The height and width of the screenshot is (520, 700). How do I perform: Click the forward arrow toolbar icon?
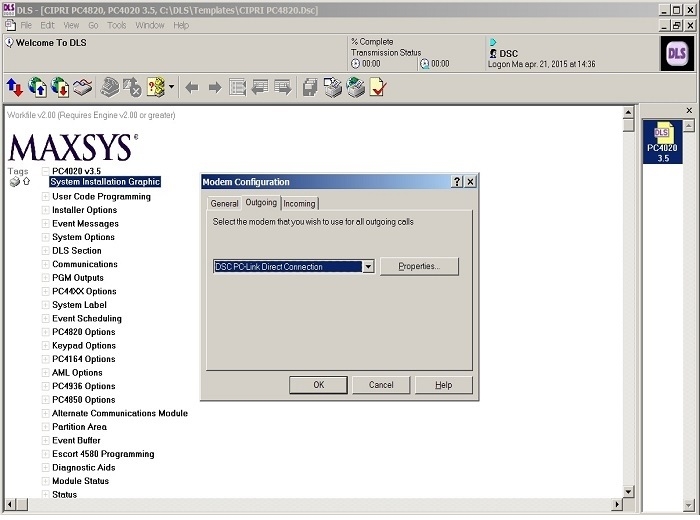tap(215, 87)
